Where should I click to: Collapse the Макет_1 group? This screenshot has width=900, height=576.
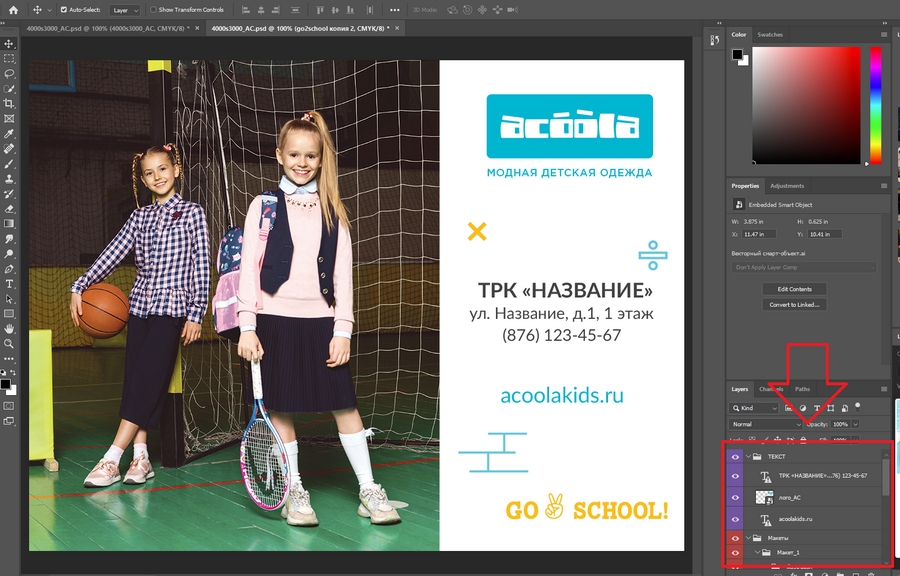[758, 552]
